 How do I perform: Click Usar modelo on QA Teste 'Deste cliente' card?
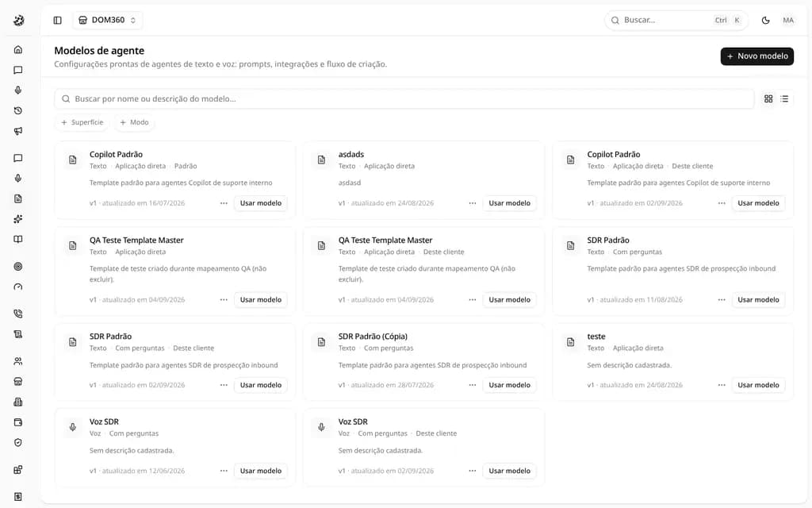click(510, 299)
